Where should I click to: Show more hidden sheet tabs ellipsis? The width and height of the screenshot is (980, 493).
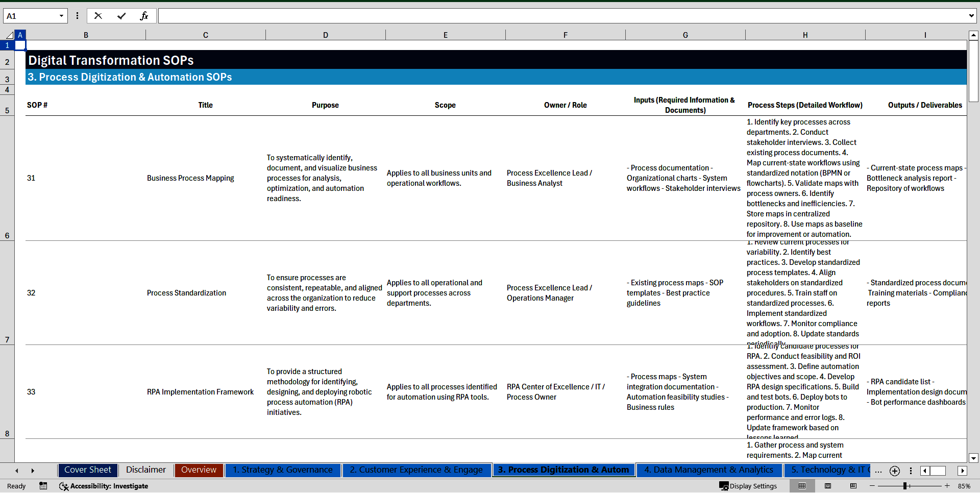point(878,471)
